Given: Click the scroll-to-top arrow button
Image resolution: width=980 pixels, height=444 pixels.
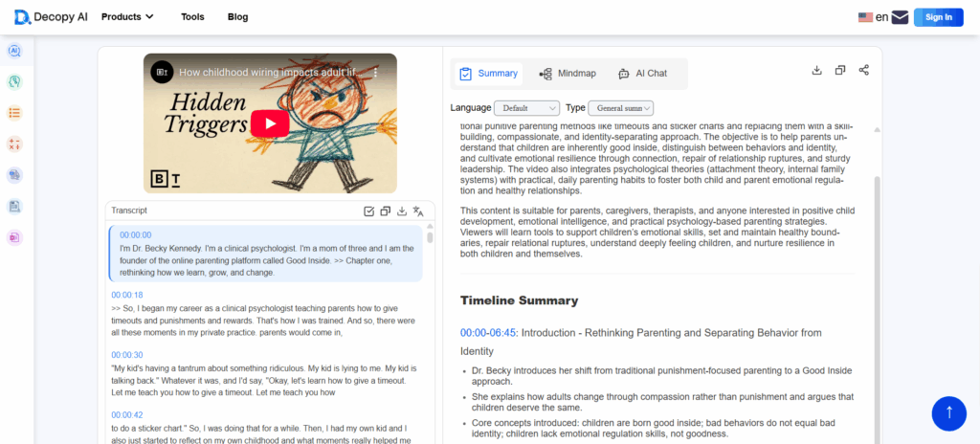Looking at the screenshot, I should click(948, 413).
